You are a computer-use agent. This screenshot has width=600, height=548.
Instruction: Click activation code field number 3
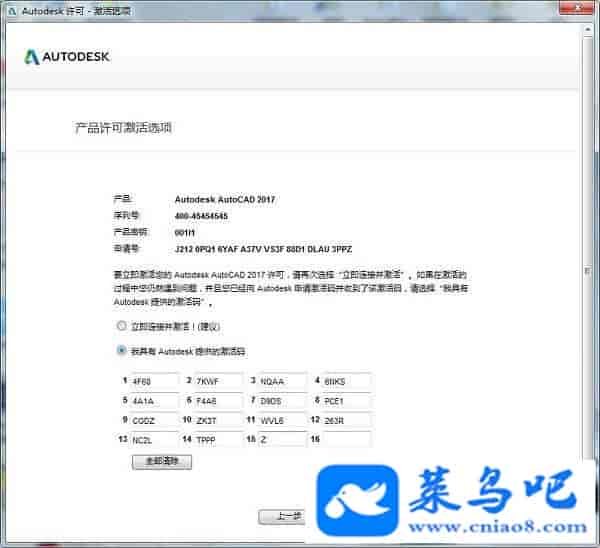pos(283,381)
